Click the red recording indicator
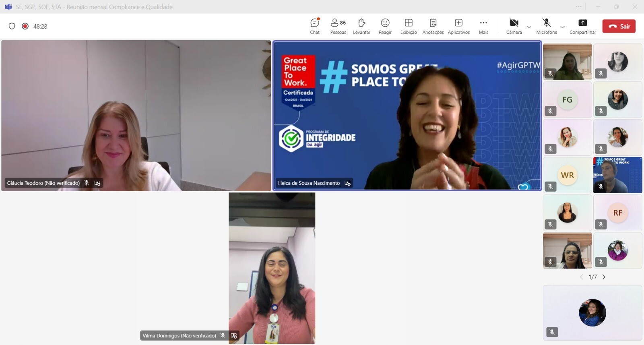The image size is (644, 345). (25, 26)
